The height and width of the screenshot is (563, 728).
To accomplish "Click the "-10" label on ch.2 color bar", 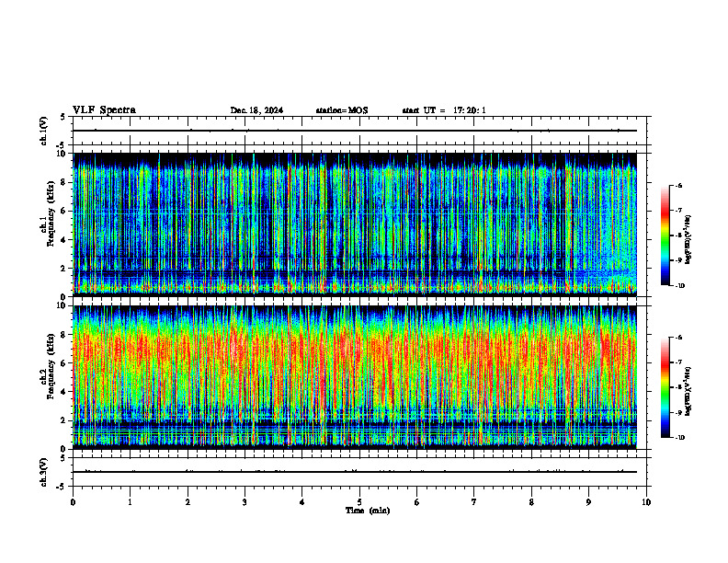I will [x=679, y=437].
